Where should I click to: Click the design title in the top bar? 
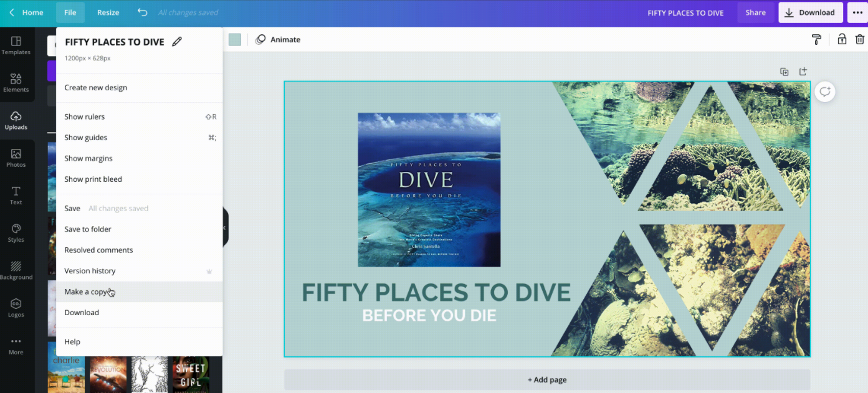[x=685, y=13]
